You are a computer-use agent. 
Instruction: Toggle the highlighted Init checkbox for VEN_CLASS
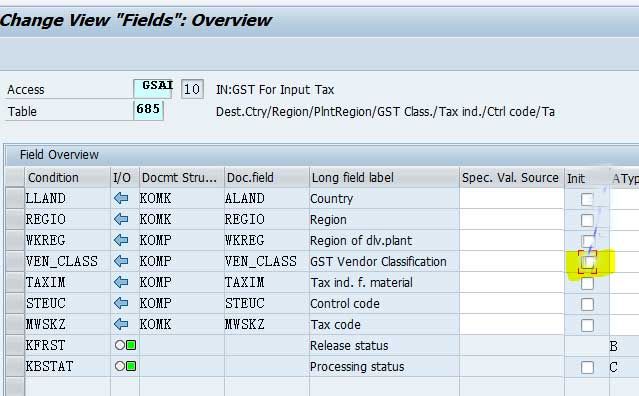coord(587,262)
